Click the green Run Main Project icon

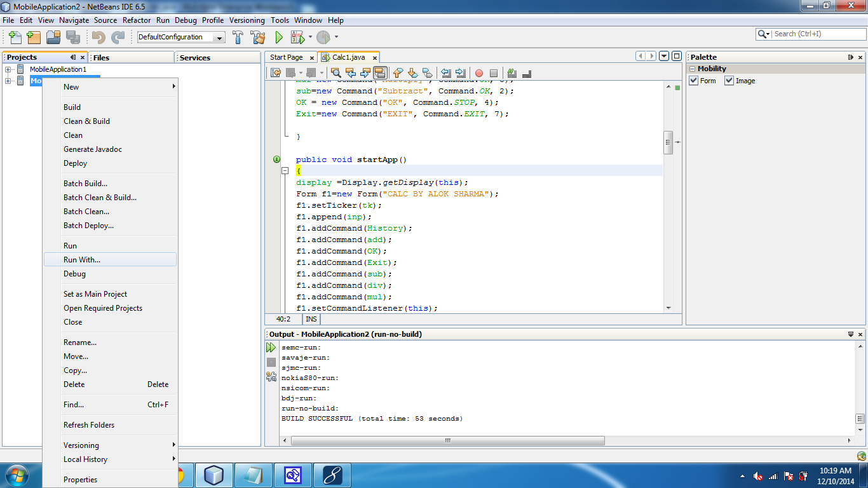click(279, 37)
